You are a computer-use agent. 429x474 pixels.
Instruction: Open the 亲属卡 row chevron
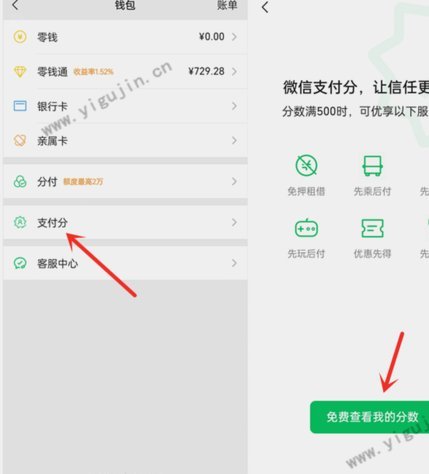point(234,140)
